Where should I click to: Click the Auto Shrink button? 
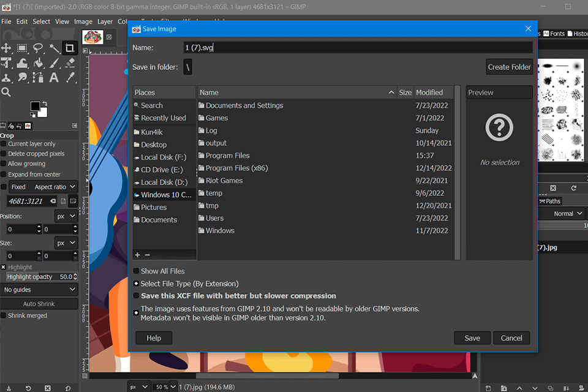39,304
